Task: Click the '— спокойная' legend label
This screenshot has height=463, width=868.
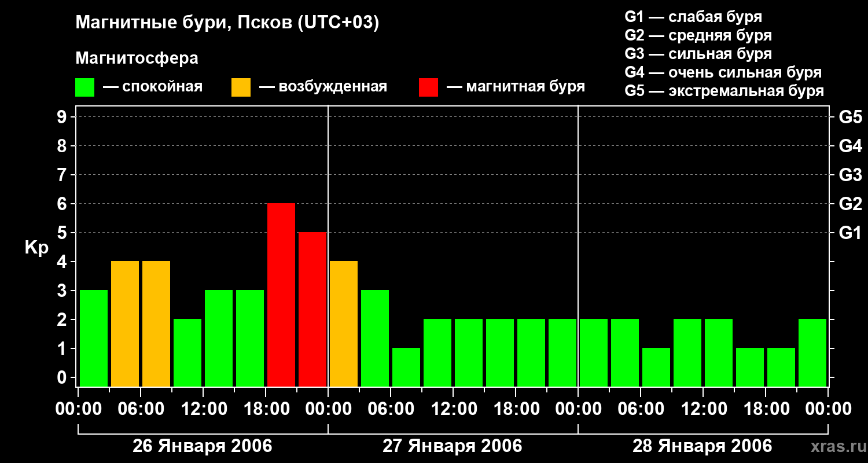Action: (x=153, y=87)
